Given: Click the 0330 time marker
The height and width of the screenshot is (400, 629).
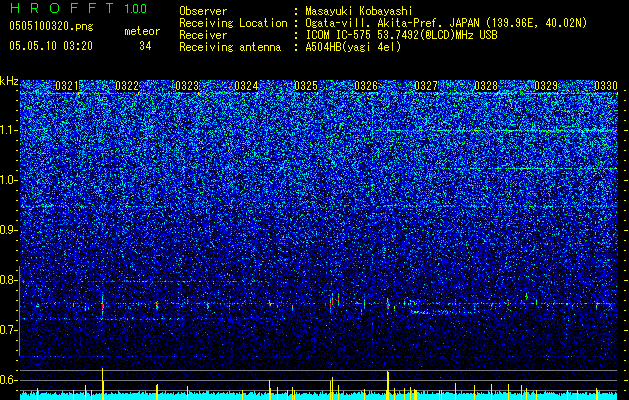Looking at the screenshot, I should coord(606,86).
